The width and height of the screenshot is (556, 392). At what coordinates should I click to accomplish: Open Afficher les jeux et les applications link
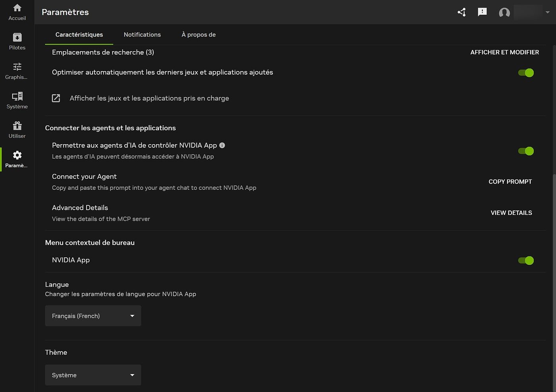pyautogui.click(x=149, y=98)
